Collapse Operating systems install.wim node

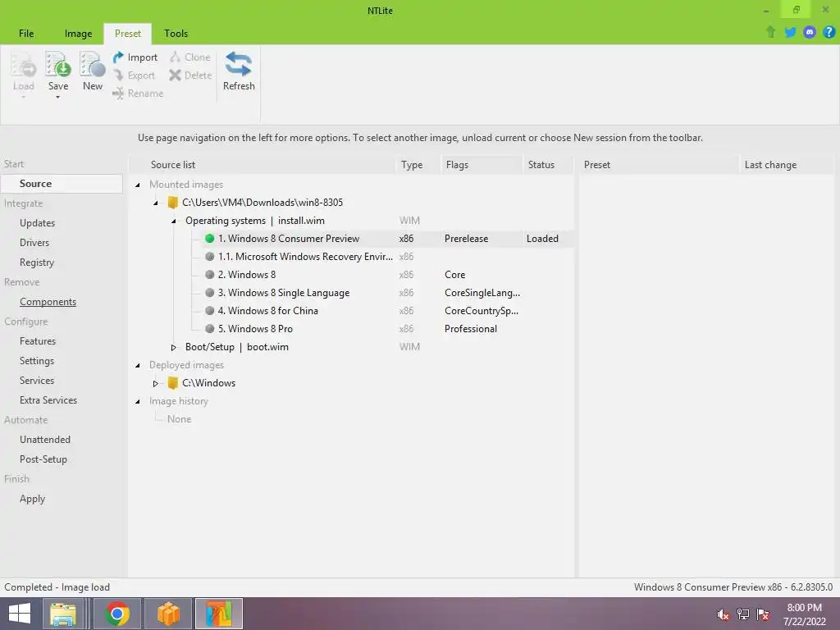tap(174, 221)
